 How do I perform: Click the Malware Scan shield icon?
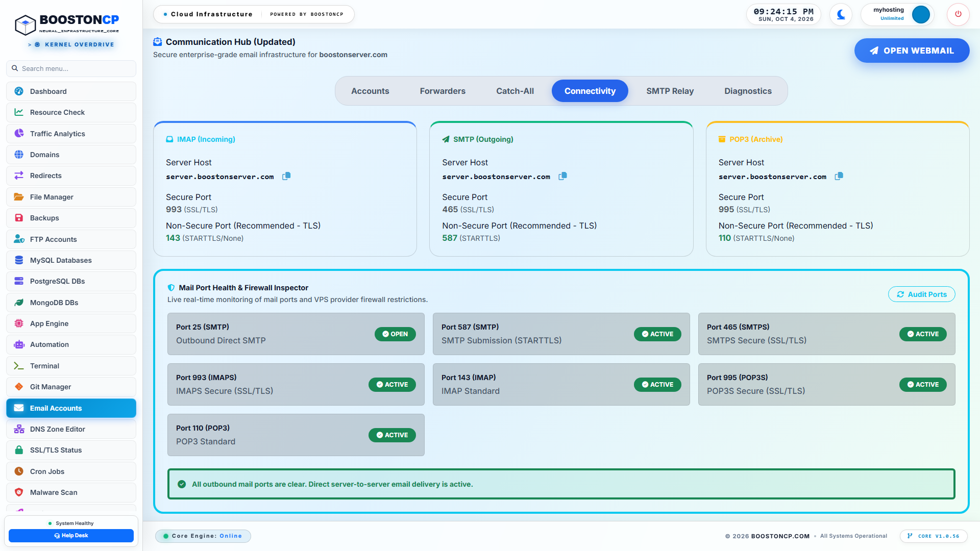coord(19,492)
